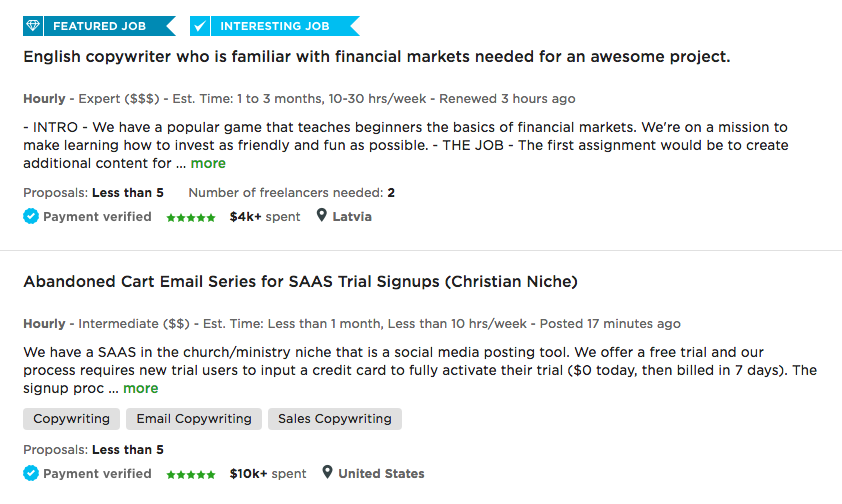Click the $4k+ spent text
This screenshot has width=842, height=504.
pyautogui.click(x=264, y=216)
